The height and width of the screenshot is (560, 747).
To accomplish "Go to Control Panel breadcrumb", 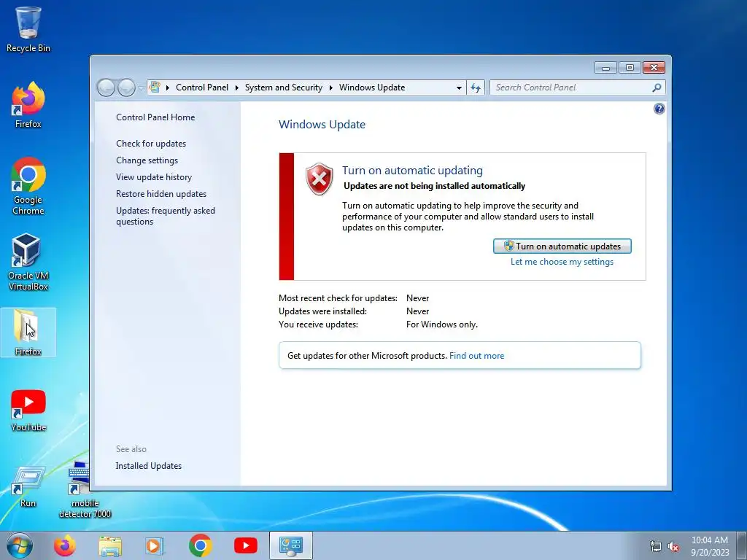I will click(x=202, y=87).
